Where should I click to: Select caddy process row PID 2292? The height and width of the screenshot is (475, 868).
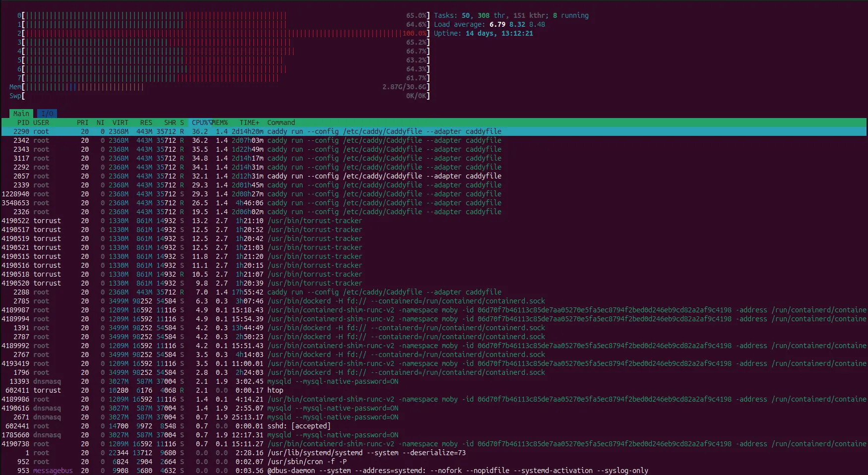[434, 167]
